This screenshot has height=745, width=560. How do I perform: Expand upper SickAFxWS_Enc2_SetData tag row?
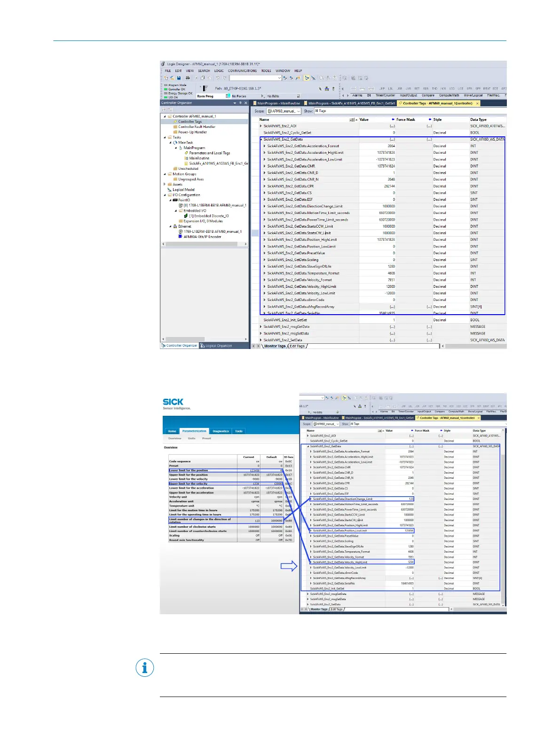coord(261,340)
